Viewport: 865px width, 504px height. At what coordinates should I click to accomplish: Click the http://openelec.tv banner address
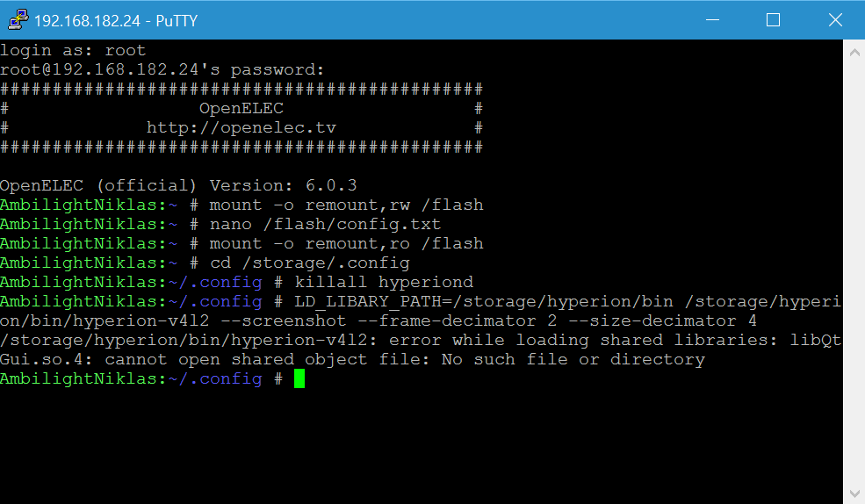(x=241, y=128)
